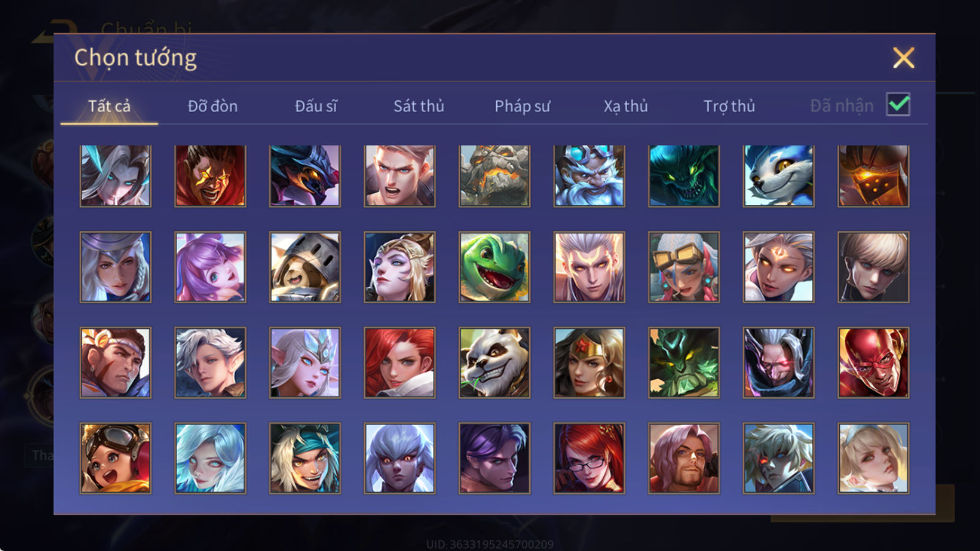Show the Xạ thủ hero category
Viewport: 980px width, 551px height.
(625, 106)
